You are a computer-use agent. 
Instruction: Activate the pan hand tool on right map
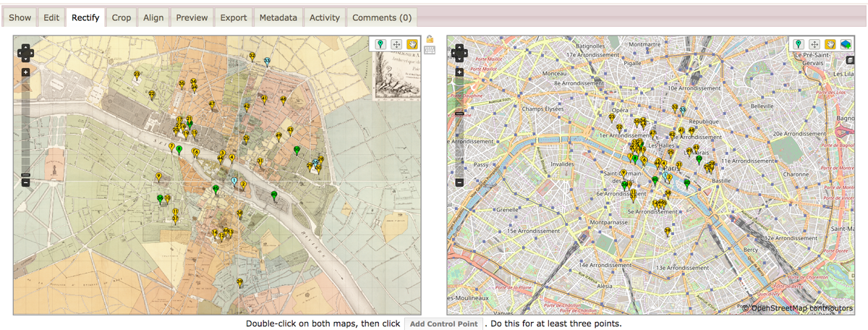coord(830,44)
